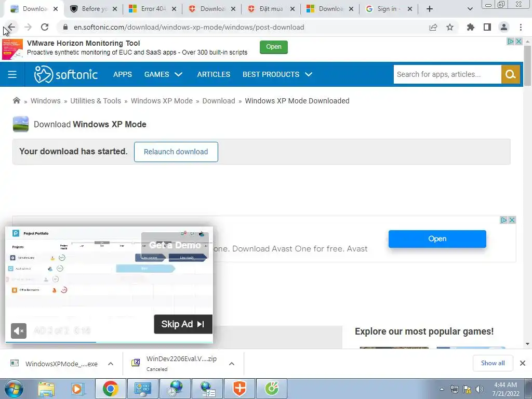The image size is (532, 399).
Task: Unmute the video ad
Action: click(19, 331)
